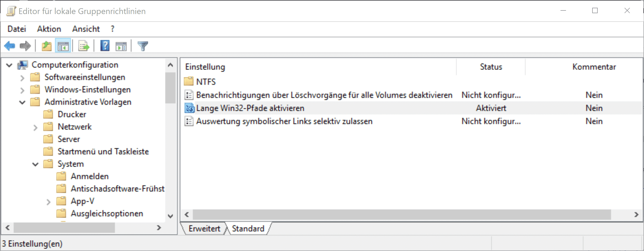Click the export list icon
Viewport: 644px width, 251px height.
tap(84, 46)
